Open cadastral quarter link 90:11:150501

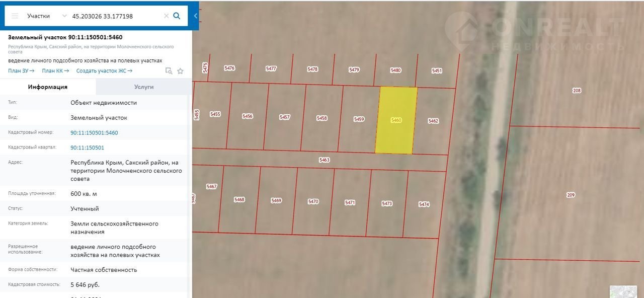pyautogui.click(x=87, y=148)
